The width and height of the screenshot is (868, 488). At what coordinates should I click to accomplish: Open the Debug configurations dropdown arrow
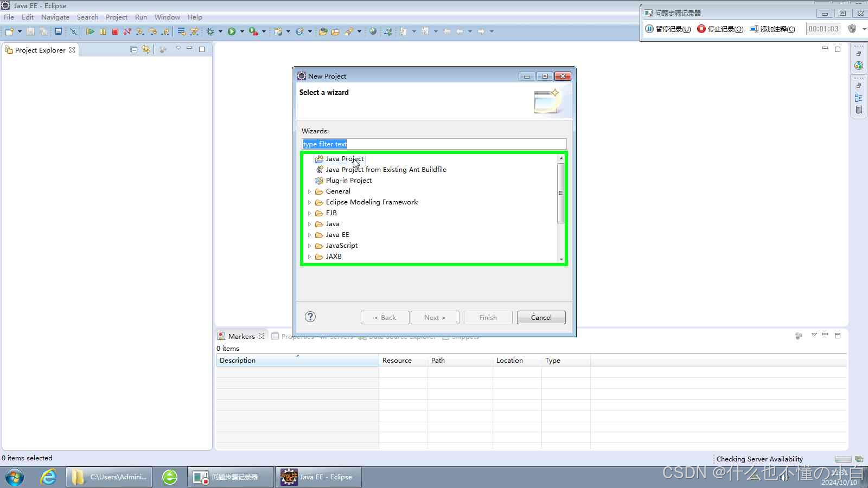[x=220, y=31]
